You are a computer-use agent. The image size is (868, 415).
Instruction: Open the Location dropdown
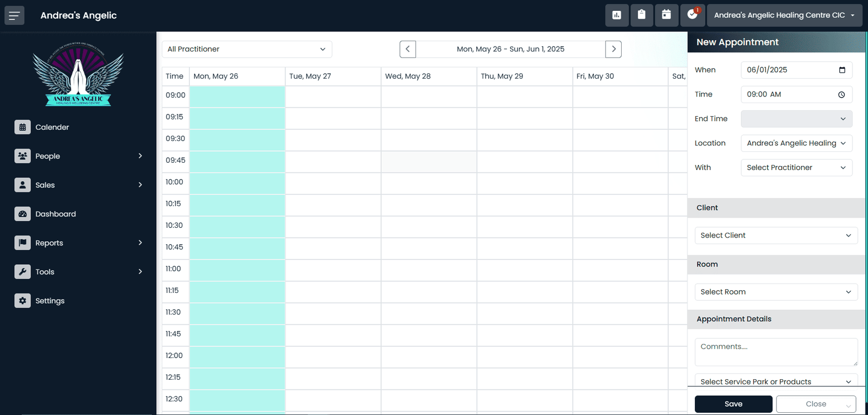point(796,143)
